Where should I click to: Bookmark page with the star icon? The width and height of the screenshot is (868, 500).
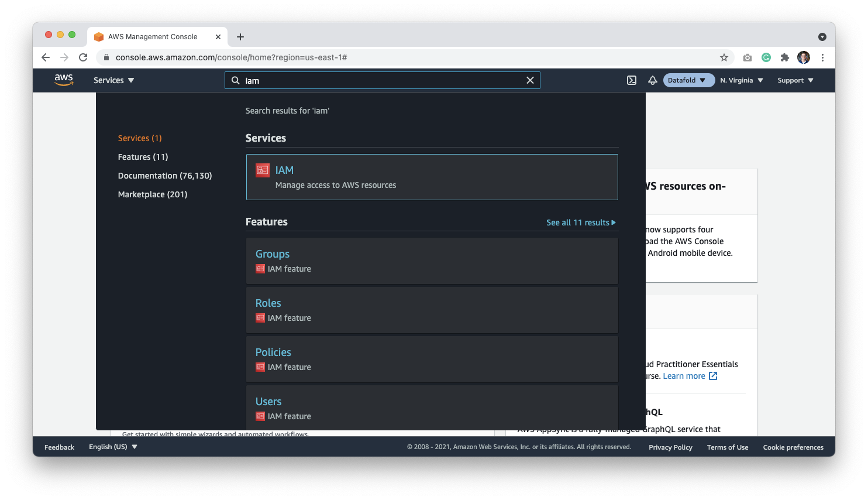click(x=724, y=57)
